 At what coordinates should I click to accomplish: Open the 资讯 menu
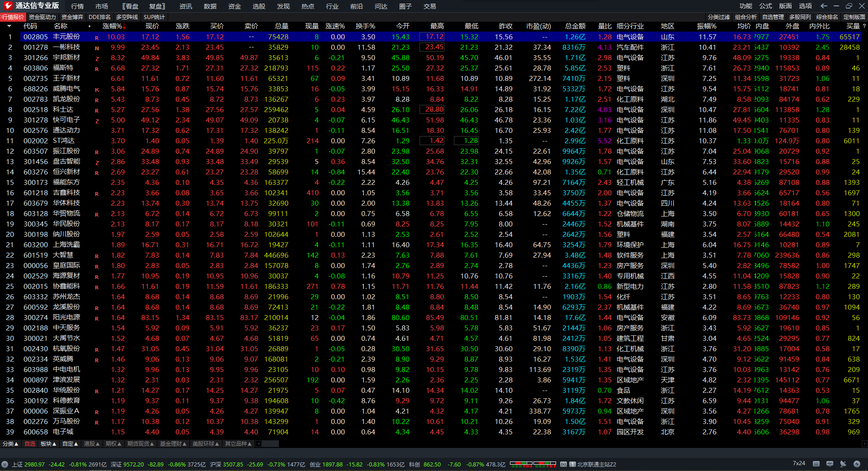pos(186,6)
